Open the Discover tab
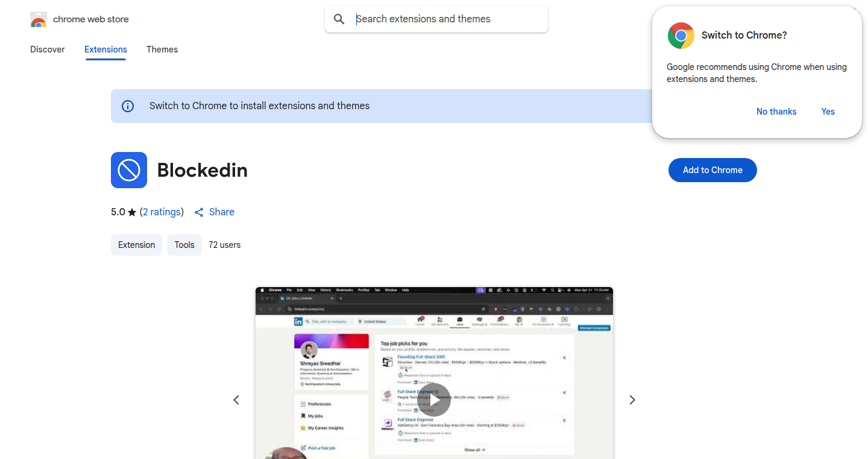The image size is (868, 459). point(48,49)
